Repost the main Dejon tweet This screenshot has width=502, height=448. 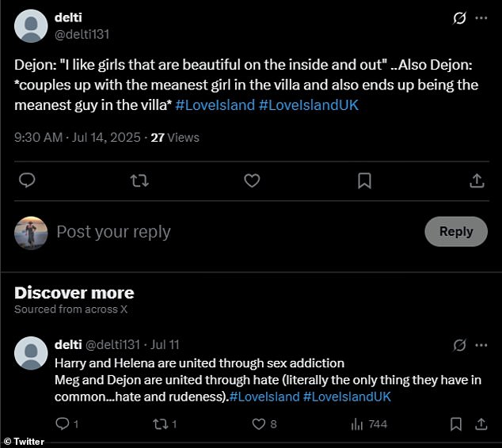(x=139, y=181)
